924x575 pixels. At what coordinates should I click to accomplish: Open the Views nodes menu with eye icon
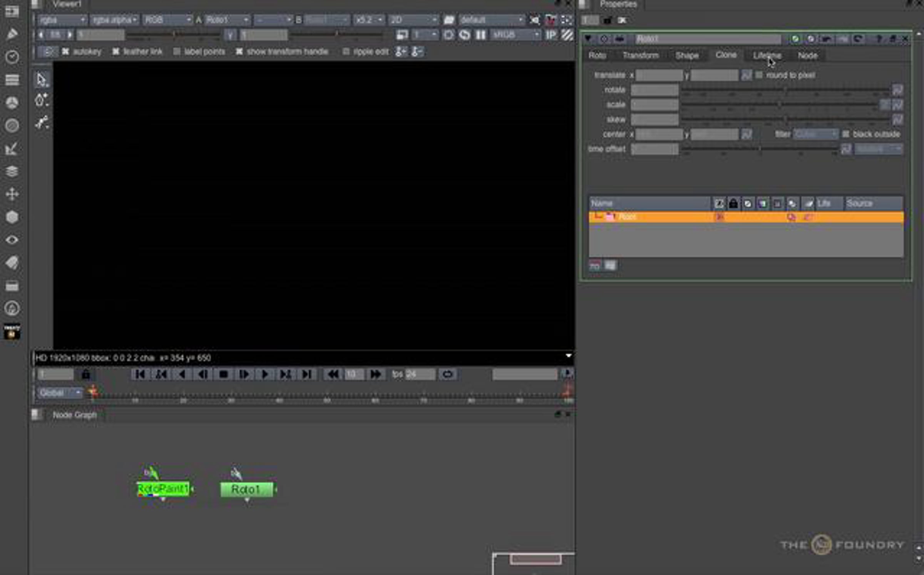12,240
